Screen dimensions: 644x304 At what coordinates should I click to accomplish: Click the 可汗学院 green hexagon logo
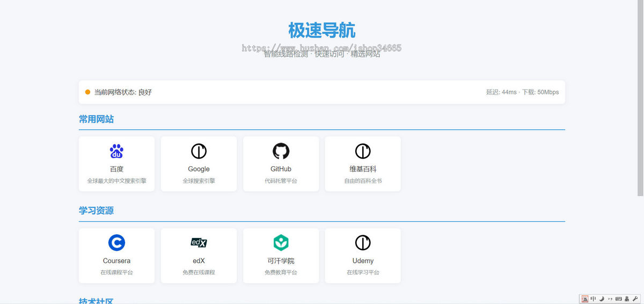pos(281,243)
